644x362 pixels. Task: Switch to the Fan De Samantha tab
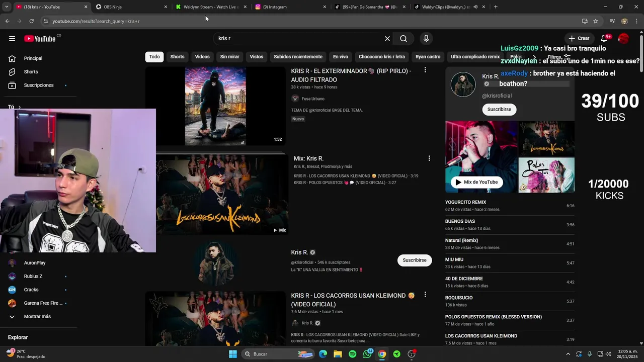[x=369, y=7]
